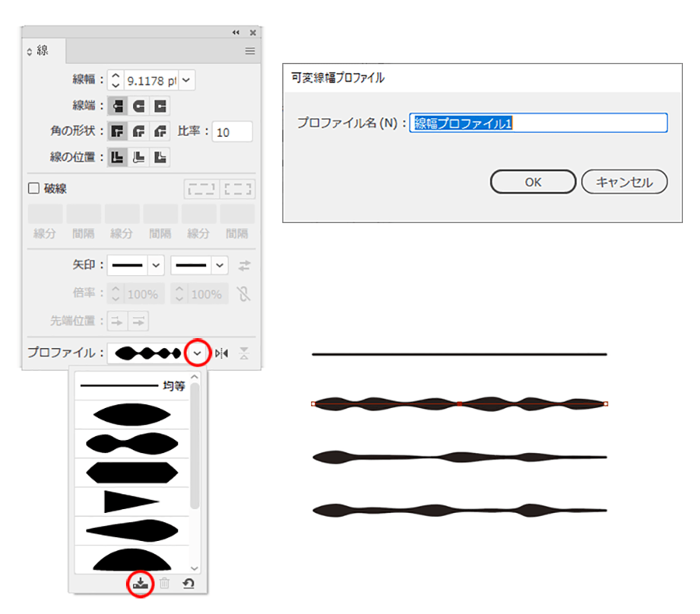Choose the miter join corner icon
The height and width of the screenshot is (614, 700).
tap(117, 131)
